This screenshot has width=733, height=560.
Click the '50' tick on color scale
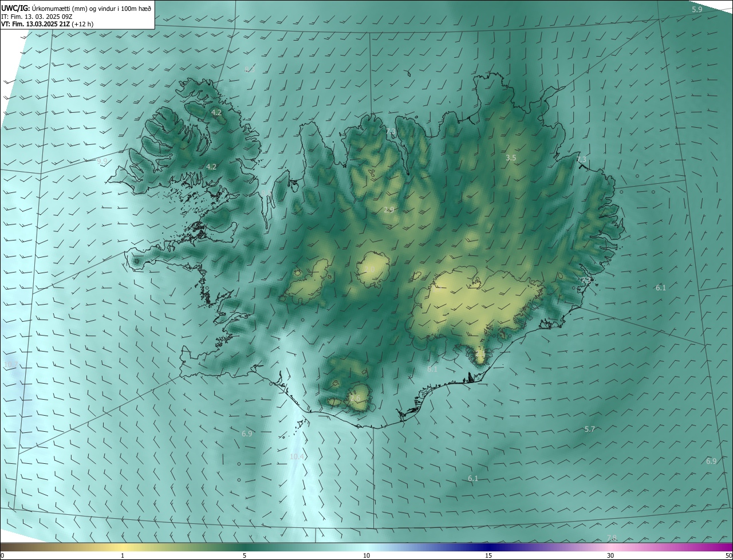coord(728,555)
